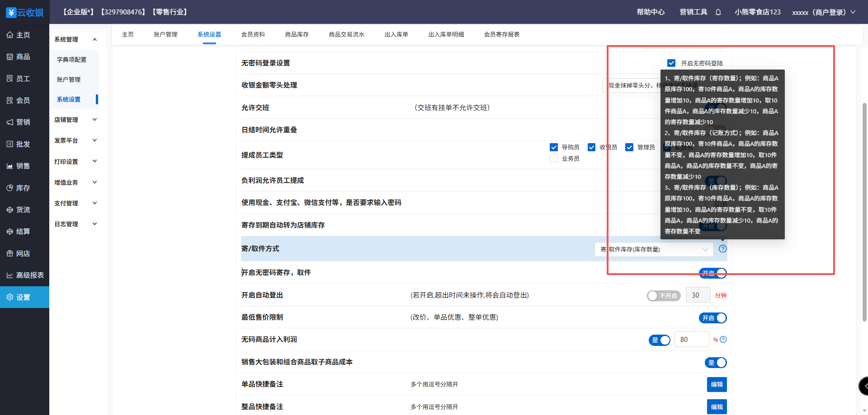868x415 pixels.
Task: Switch to the 商品库存 tab
Action: (297, 34)
